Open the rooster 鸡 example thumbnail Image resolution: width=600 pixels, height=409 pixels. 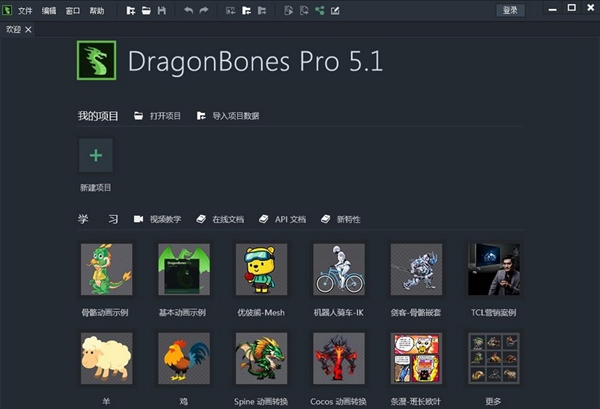(184, 358)
